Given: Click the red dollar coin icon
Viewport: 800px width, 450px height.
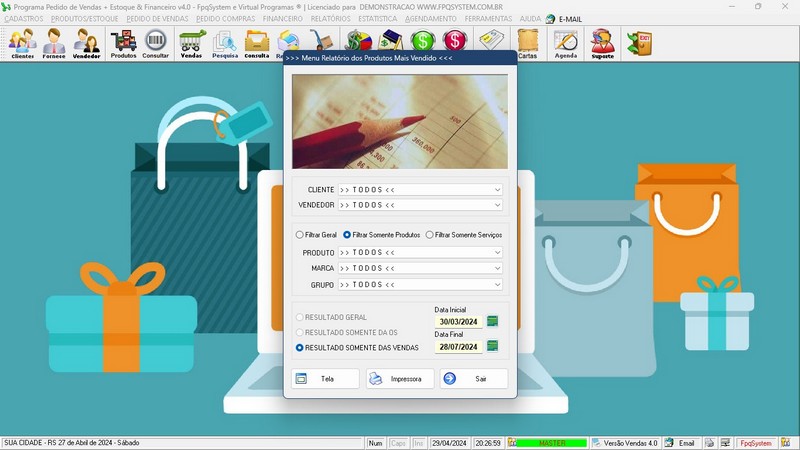Looking at the screenshot, I should [x=455, y=40].
